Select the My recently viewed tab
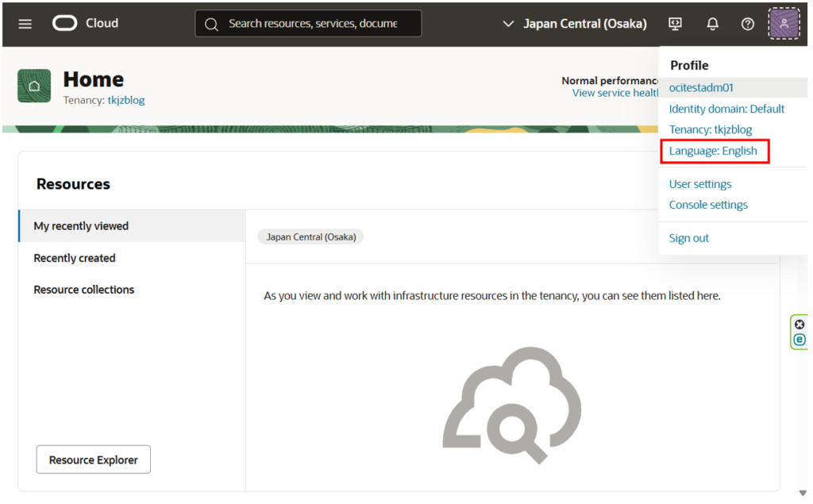The width and height of the screenshot is (813, 504). click(x=81, y=226)
